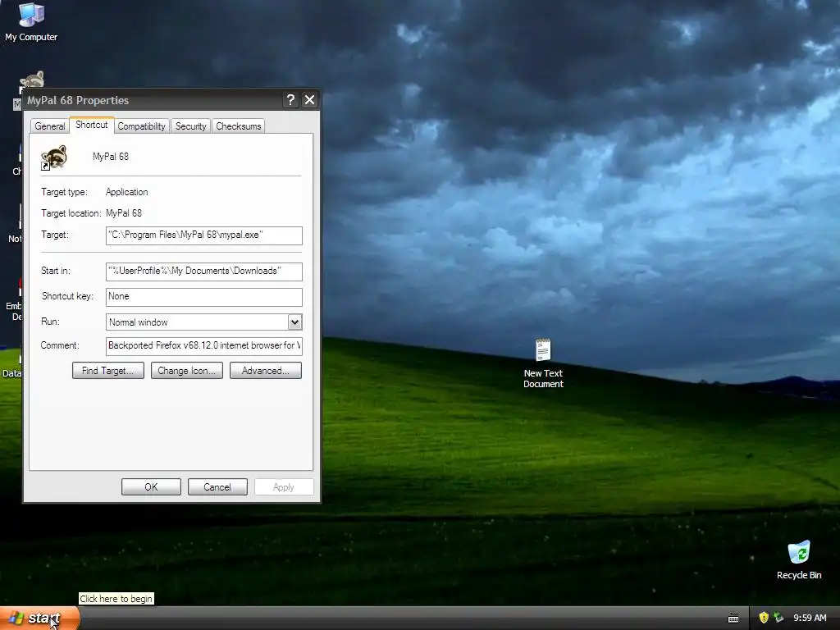Screen dimensions: 840x630
Task: Click the Cancel button
Action: pos(217,487)
